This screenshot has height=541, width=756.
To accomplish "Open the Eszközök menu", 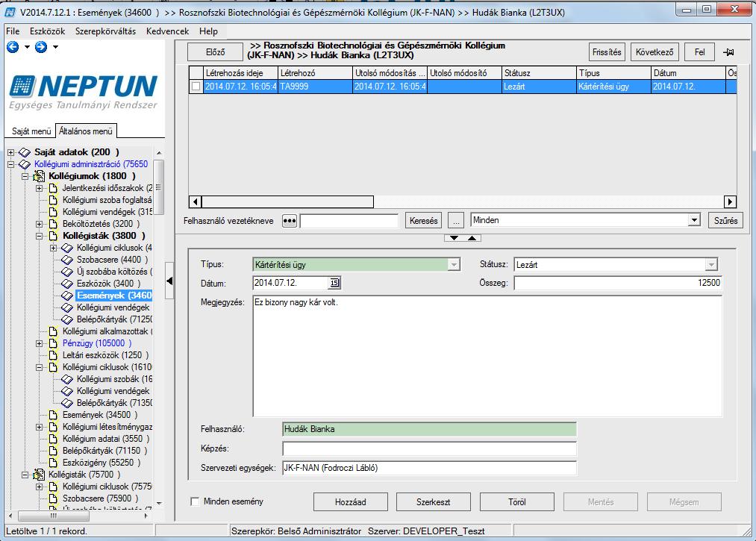I will [47, 31].
